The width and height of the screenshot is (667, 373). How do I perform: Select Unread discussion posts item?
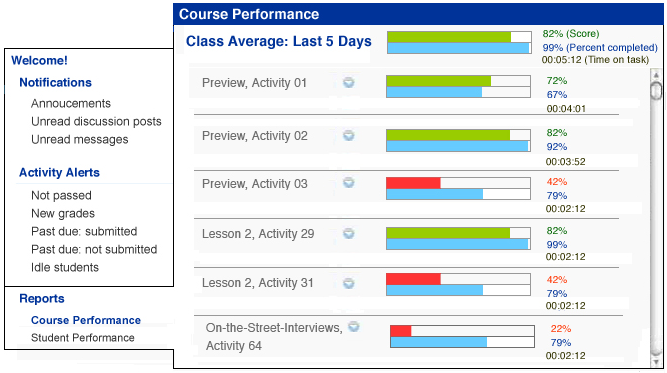[96, 122]
